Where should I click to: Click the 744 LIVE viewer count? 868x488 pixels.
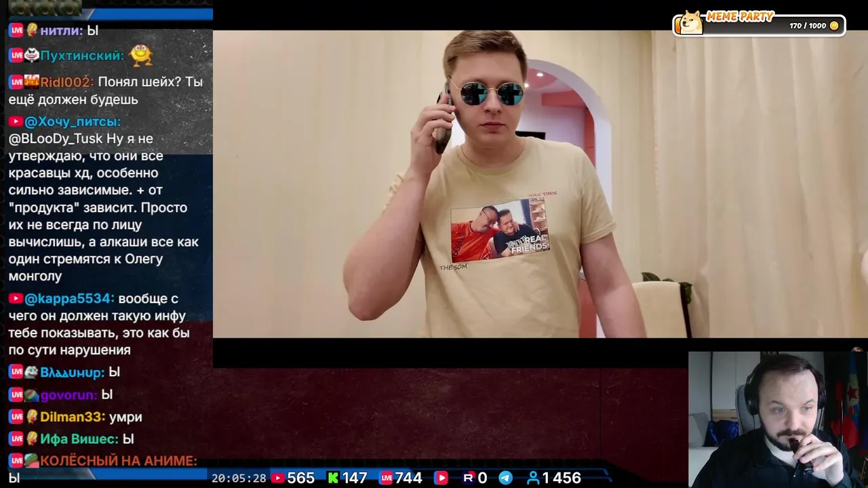click(x=409, y=478)
